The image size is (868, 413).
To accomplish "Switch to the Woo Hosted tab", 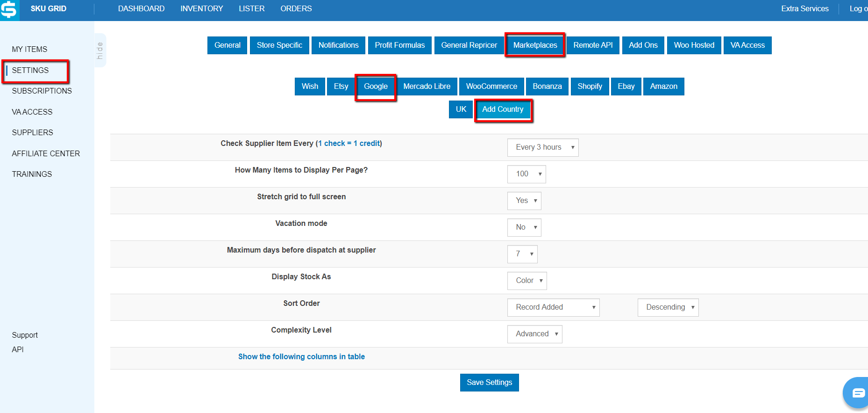I will [694, 45].
